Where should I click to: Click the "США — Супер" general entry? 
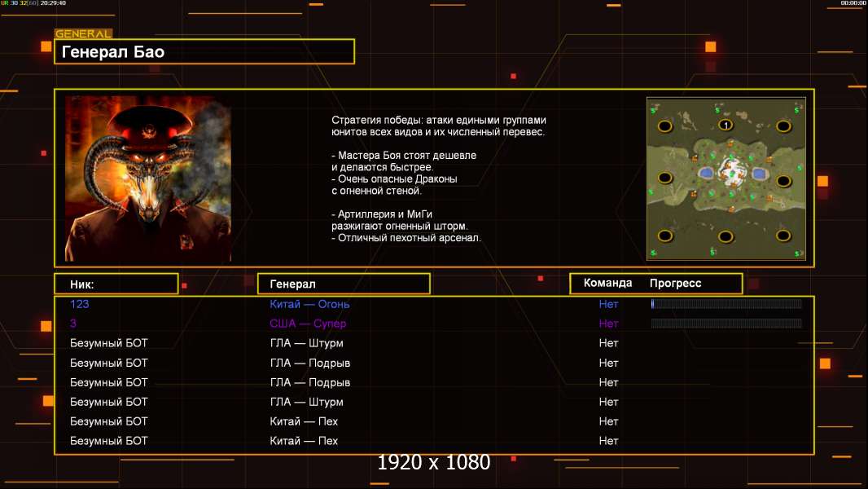[x=308, y=323]
